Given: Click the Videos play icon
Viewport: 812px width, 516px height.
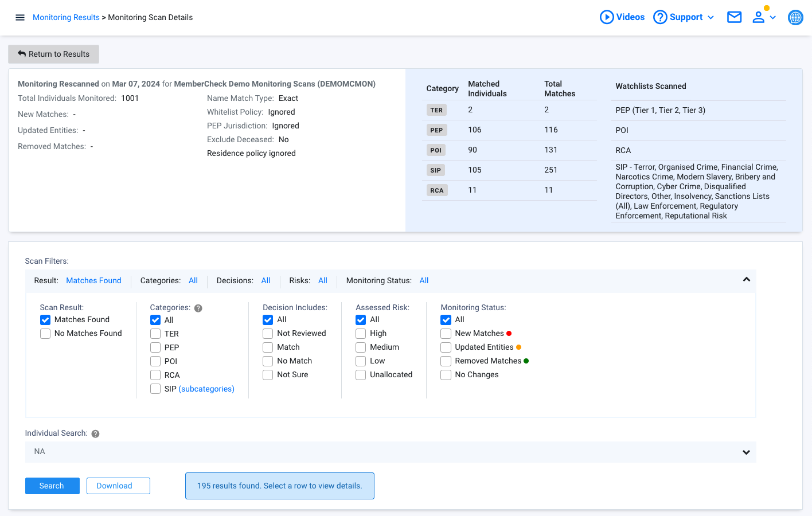Looking at the screenshot, I should (x=607, y=17).
